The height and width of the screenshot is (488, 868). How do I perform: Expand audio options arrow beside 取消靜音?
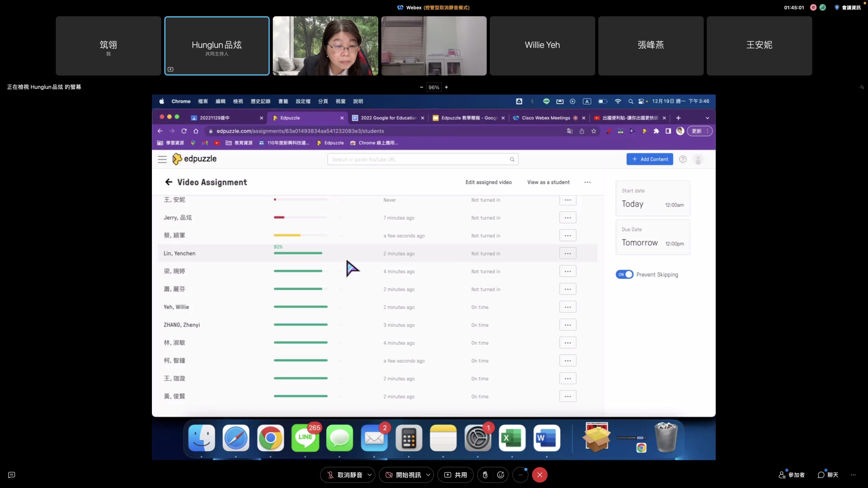click(x=370, y=475)
